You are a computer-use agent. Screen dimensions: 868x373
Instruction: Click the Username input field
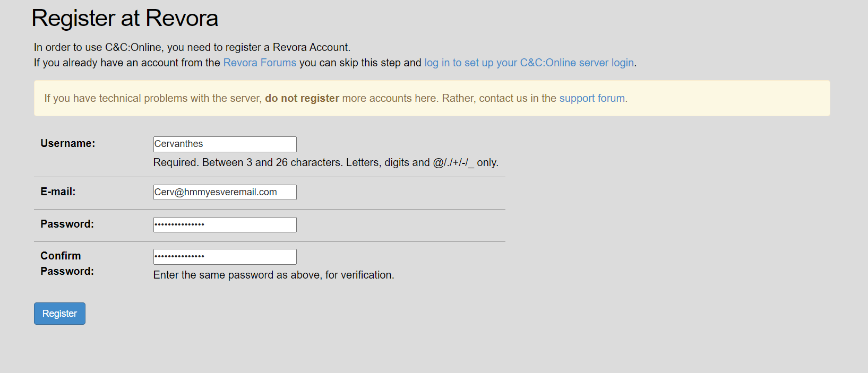pos(225,144)
